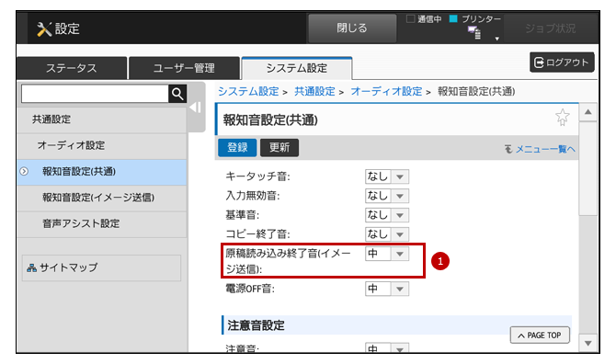Viewport: 616px width, 364px height.
Task: Click the logout door icon
Action: coord(539,63)
